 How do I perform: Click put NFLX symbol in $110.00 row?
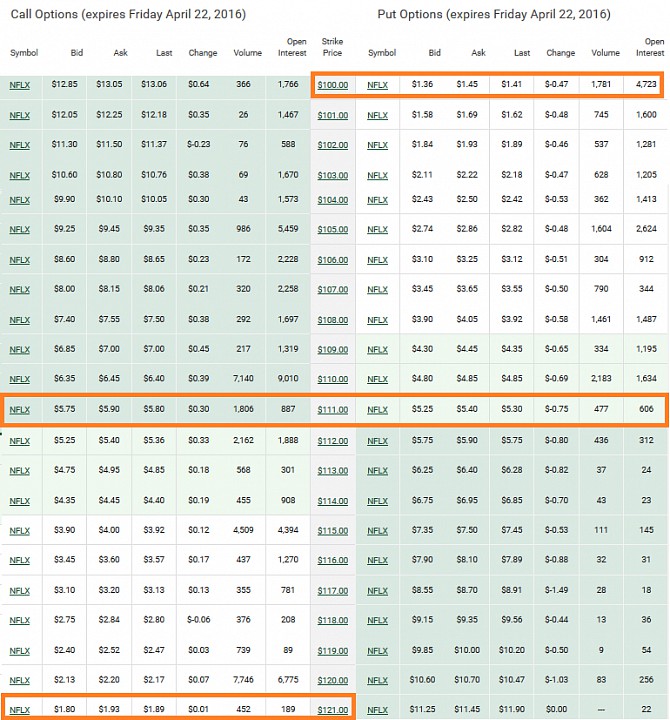(377, 379)
